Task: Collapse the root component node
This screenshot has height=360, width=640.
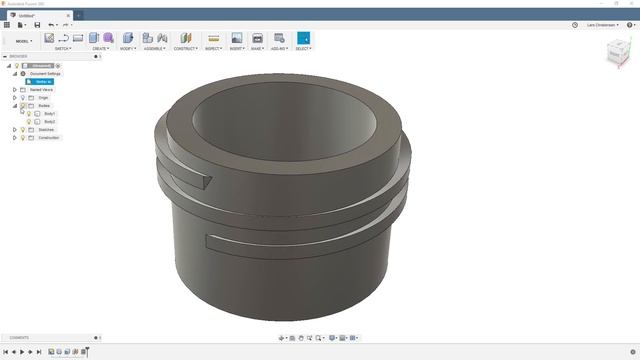Action: pyautogui.click(x=9, y=66)
